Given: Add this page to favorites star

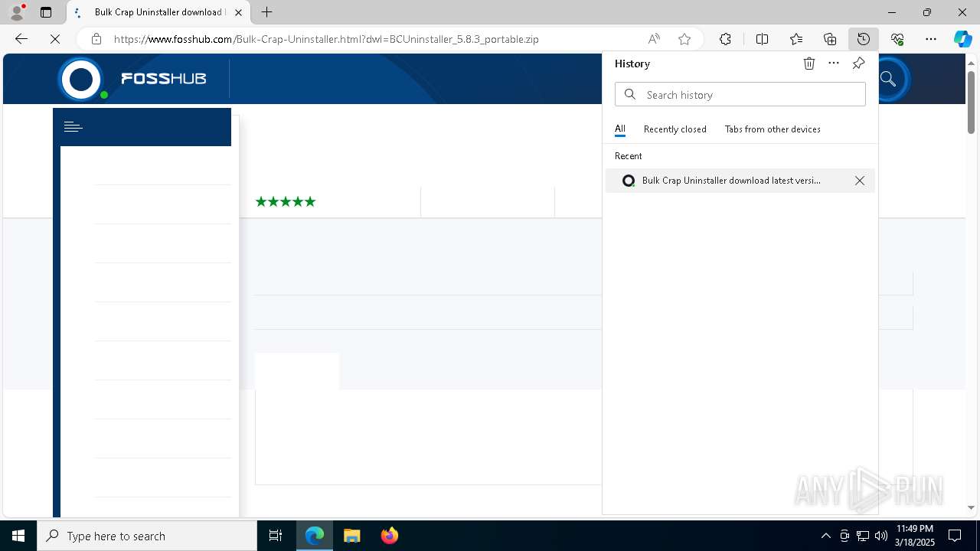Looking at the screenshot, I should 684,39.
